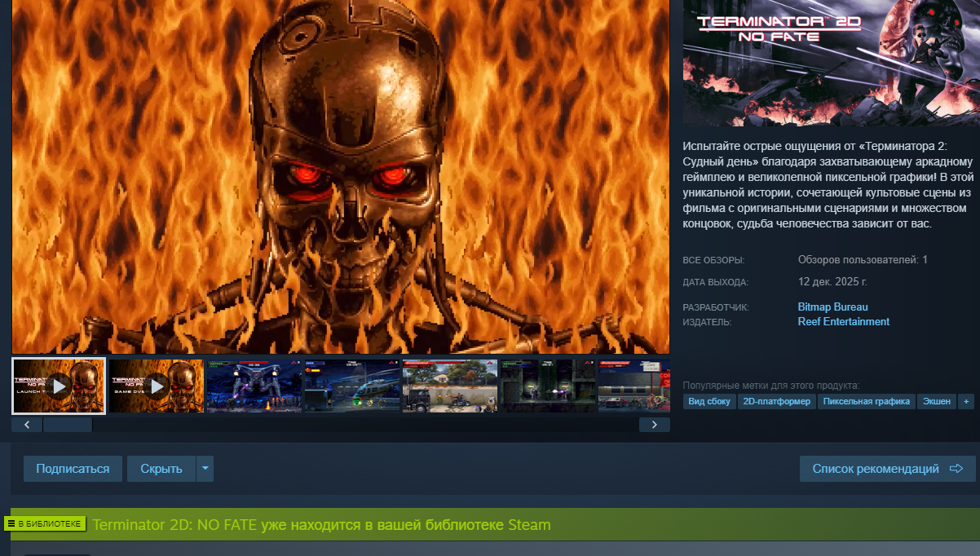Open the dark corridor screenshot thumbnail
This screenshot has width=980, height=556.
click(x=548, y=386)
